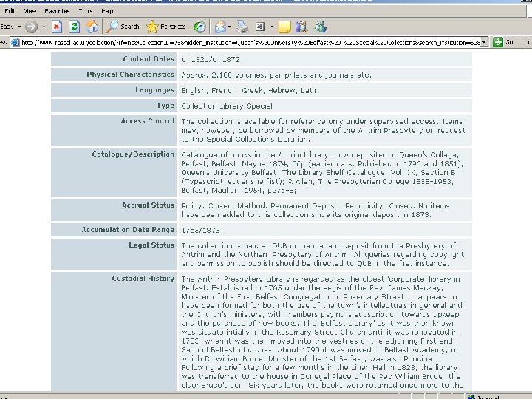This screenshot has height=399, width=532.
Task: Click the Edit page toolbar icon
Action: point(260,26)
